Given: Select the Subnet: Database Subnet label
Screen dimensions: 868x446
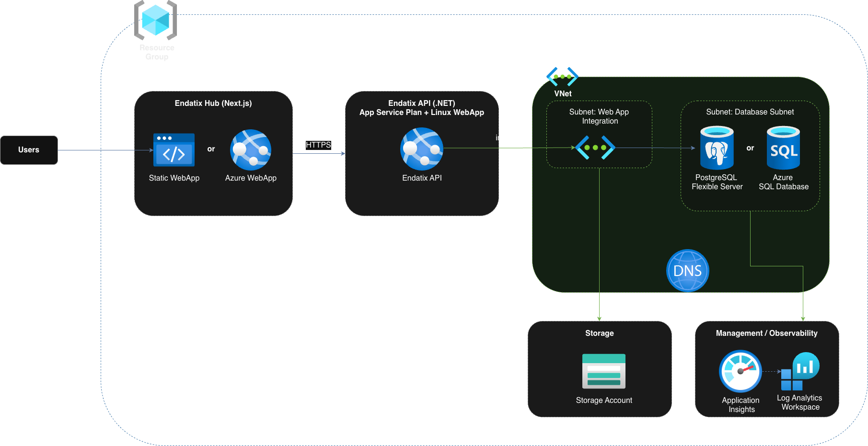Looking at the screenshot, I should [750, 112].
